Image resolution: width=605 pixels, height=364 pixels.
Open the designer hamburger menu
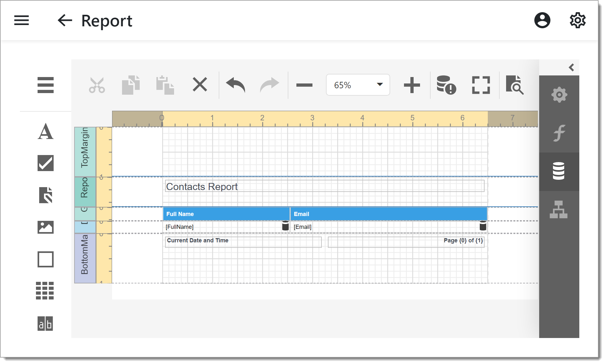(45, 85)
